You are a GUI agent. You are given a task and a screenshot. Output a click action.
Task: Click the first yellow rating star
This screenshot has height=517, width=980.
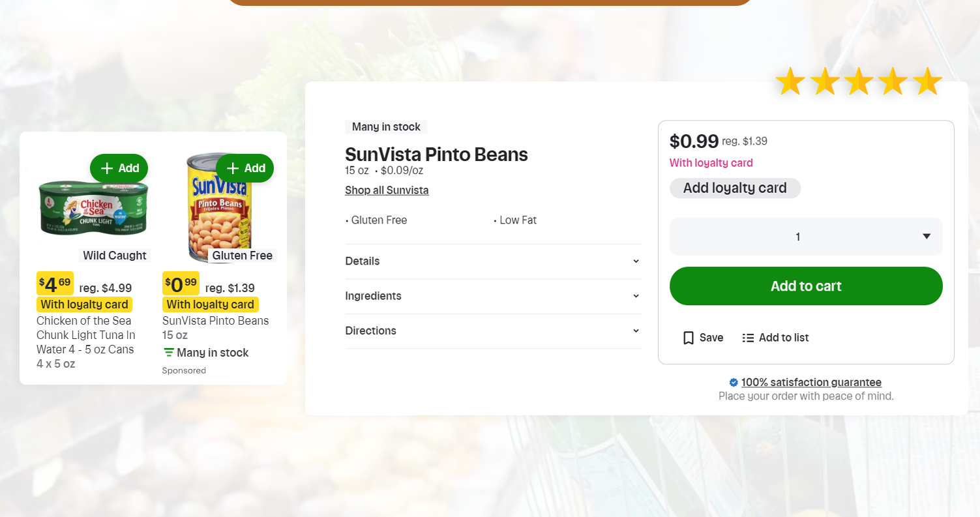[x=791, y=81]
